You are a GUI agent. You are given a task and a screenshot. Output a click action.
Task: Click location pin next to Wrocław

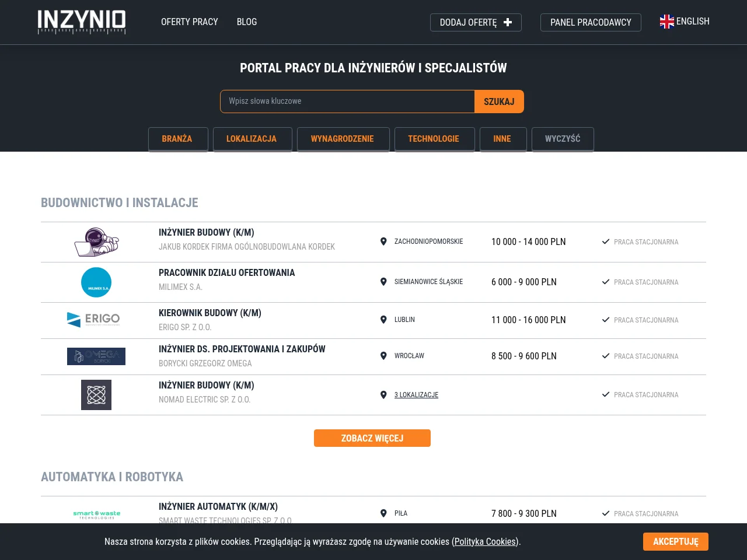pyautogui.click(x=383, y=356)
